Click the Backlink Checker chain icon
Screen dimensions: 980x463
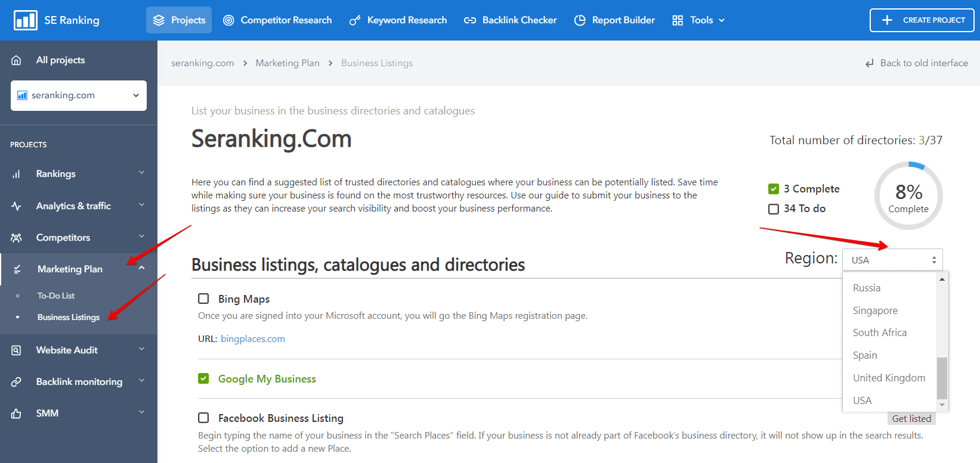(x=470, y=20)
